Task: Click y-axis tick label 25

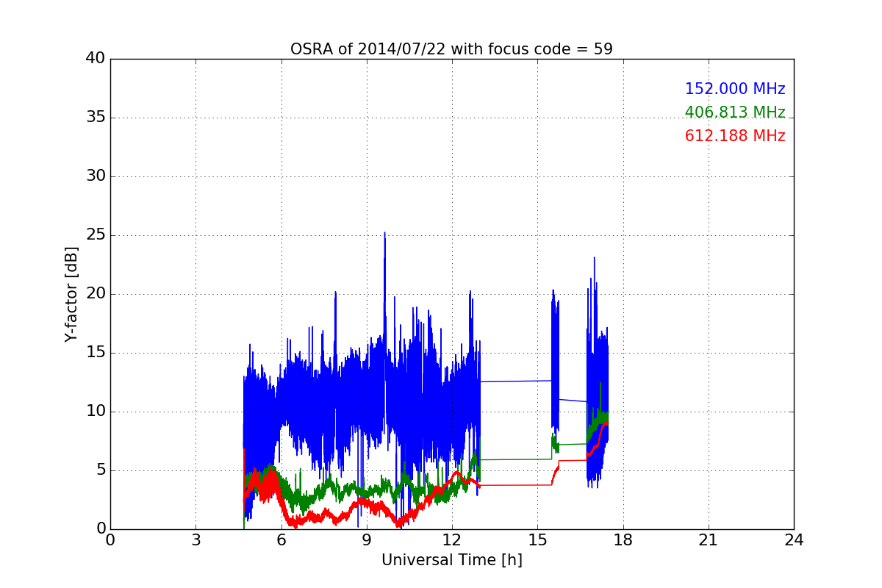Action: coord(96,235)
